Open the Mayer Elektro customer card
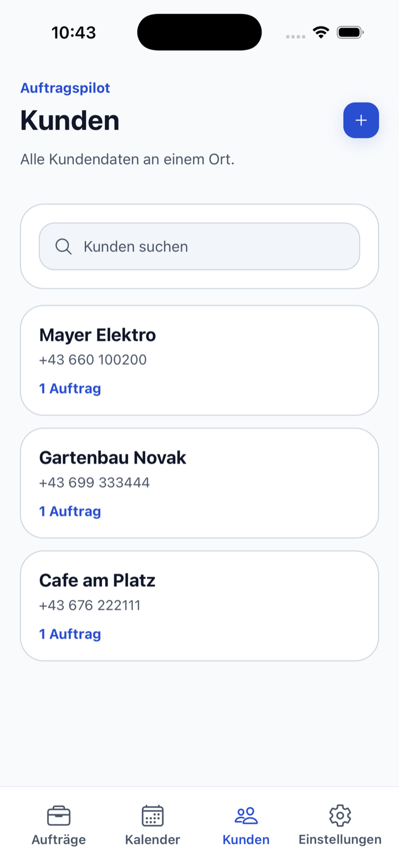Viewport: 399px width, 868px height. coord(199,361)
